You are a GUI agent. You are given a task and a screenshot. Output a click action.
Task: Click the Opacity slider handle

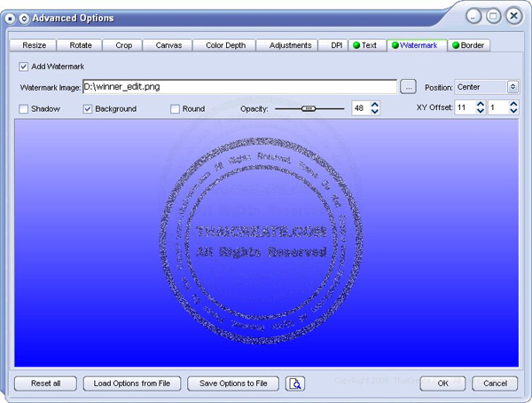point(309,108)
